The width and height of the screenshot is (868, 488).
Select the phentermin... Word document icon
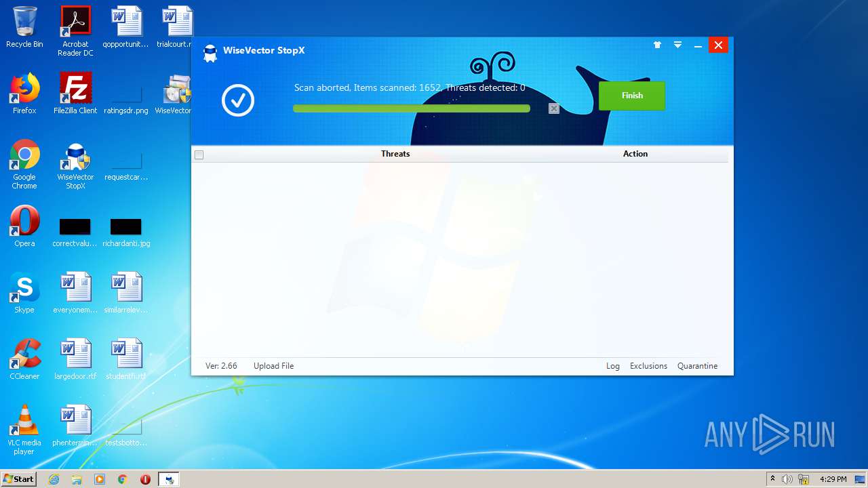coord(75,426)
